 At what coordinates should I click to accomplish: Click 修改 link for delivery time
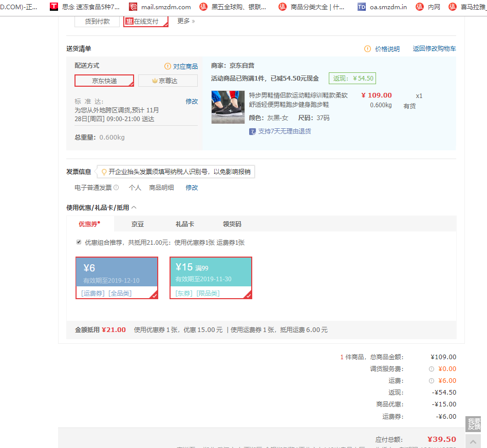[192, 102]
